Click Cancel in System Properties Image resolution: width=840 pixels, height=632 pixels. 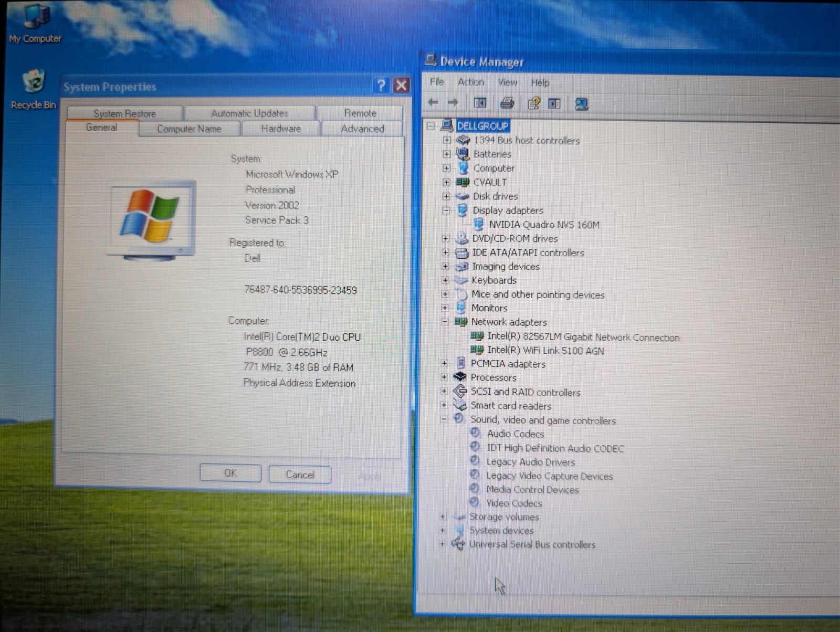(x=300, y=475)
